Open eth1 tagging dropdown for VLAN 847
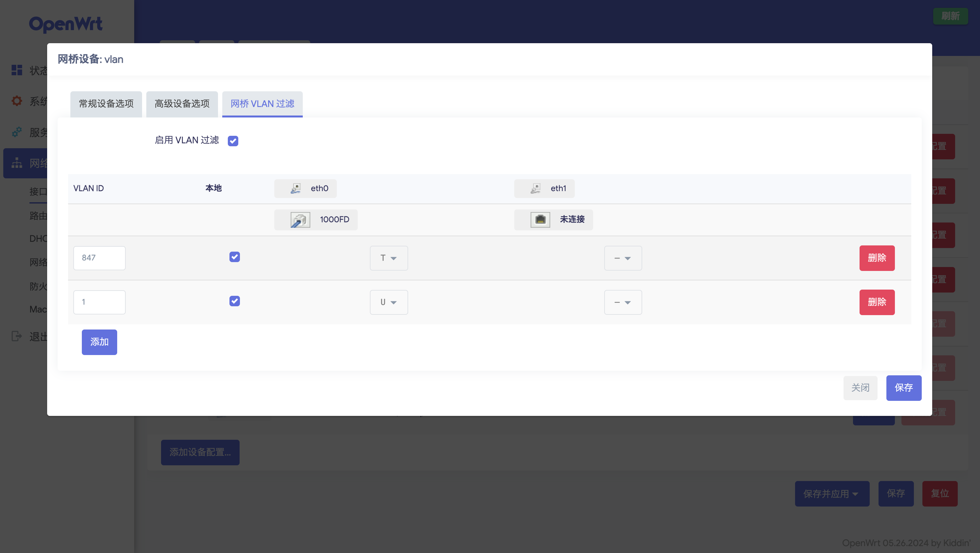The height and width of the screenshot is (553, 980). click(x=623, y=258)
